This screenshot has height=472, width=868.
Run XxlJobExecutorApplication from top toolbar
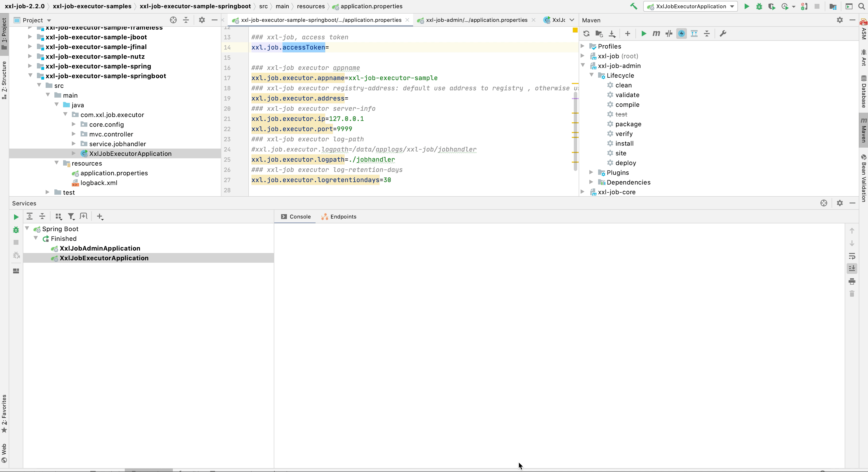747,6
